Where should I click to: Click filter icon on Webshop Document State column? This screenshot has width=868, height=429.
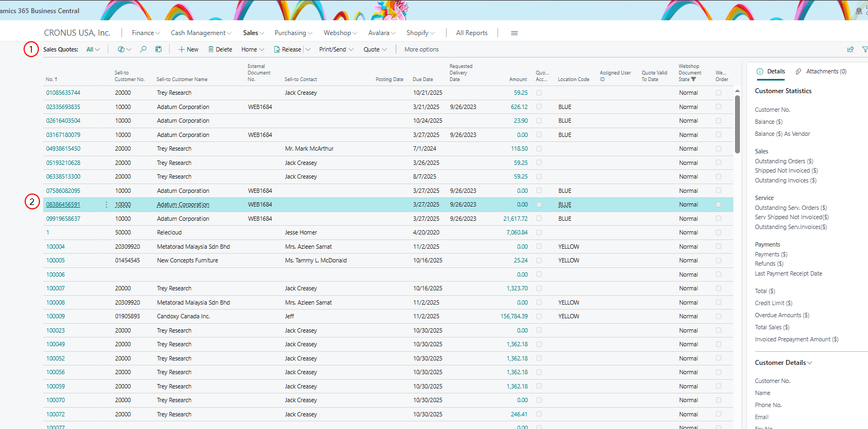[693, 79]
